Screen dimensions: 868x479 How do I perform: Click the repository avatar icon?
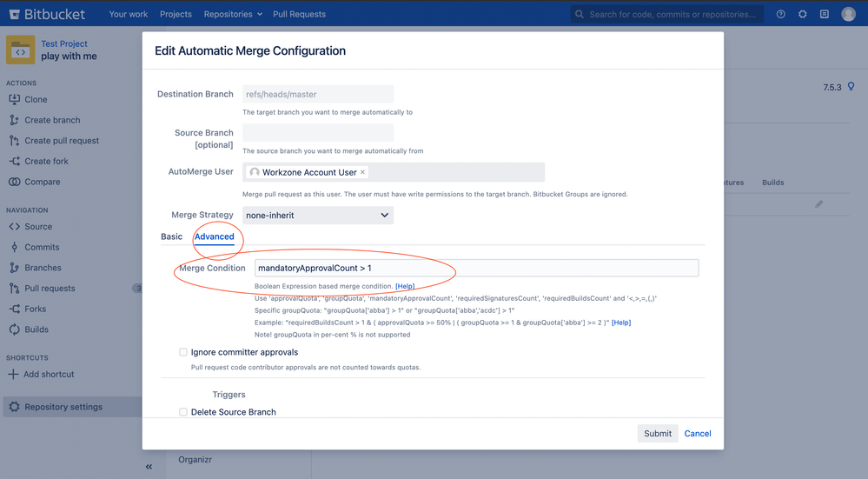[21, 50]
